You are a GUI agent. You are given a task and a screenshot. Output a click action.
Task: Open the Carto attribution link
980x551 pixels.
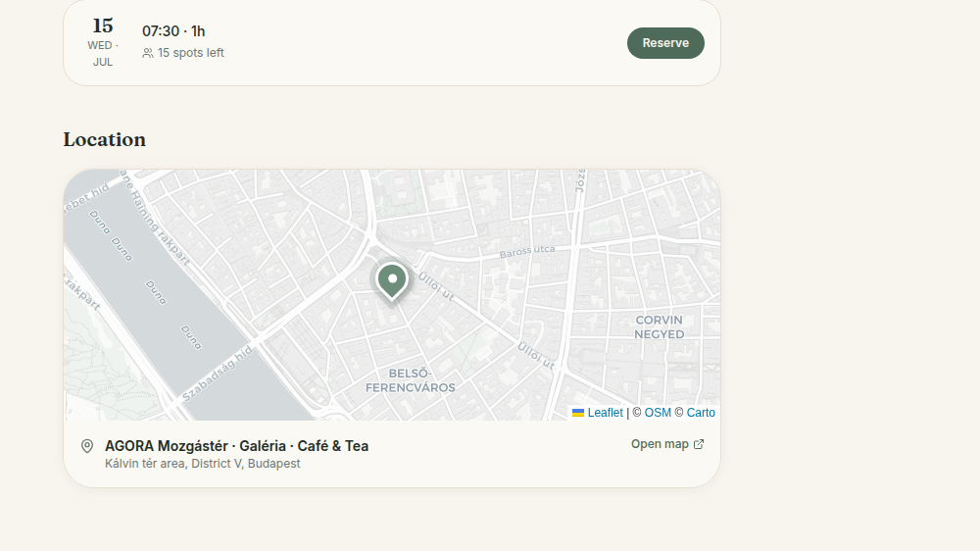[x=701, y=413]
